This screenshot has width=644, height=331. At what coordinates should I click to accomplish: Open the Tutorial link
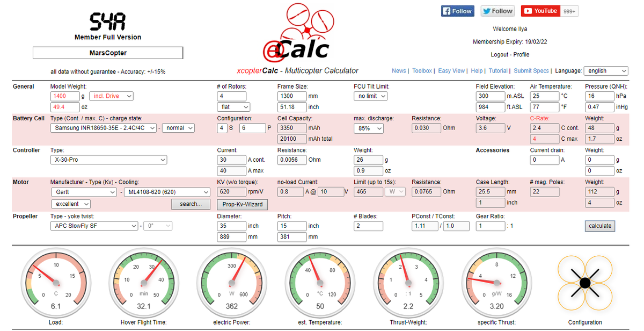click(498, 71)
